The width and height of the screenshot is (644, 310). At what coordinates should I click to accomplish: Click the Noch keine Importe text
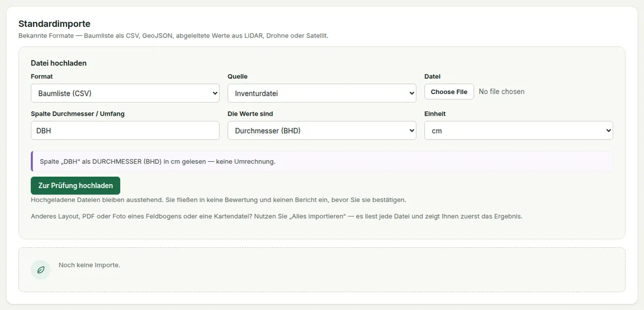pyautogui.click(x=89, y=265)
